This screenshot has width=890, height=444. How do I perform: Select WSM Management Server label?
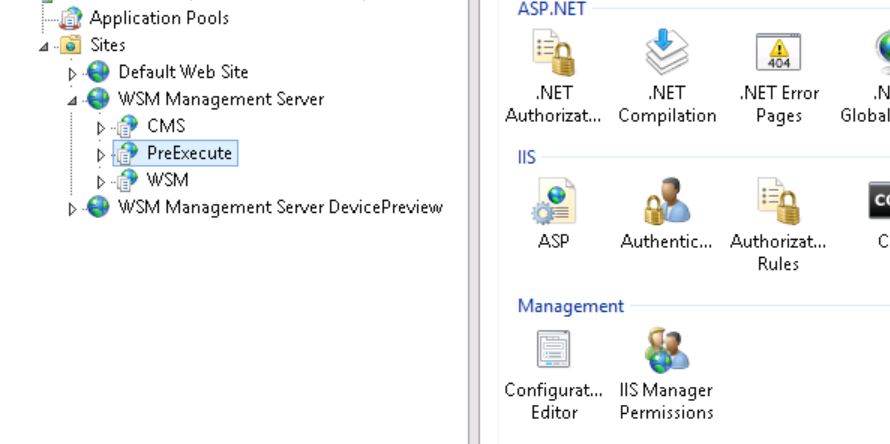(221, 99)
